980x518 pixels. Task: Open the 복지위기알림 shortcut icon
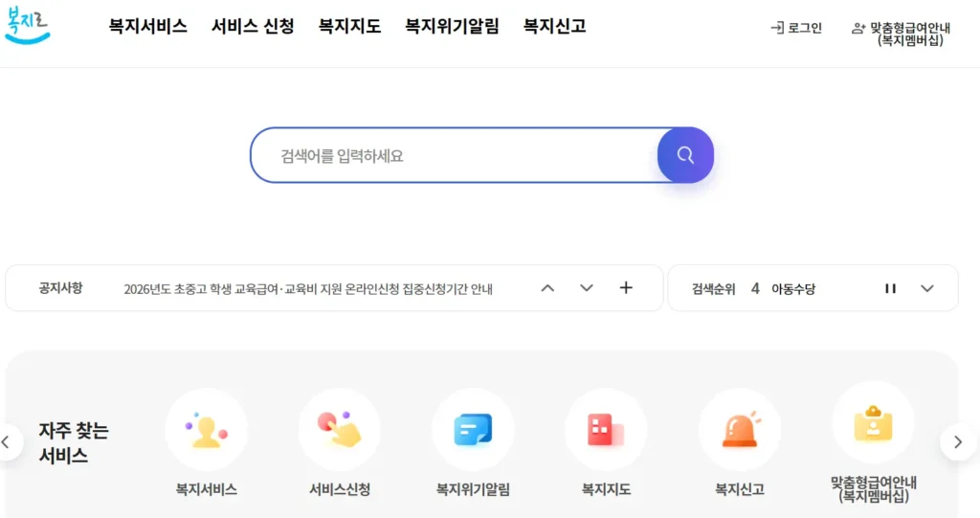click(x=473, y=430)
